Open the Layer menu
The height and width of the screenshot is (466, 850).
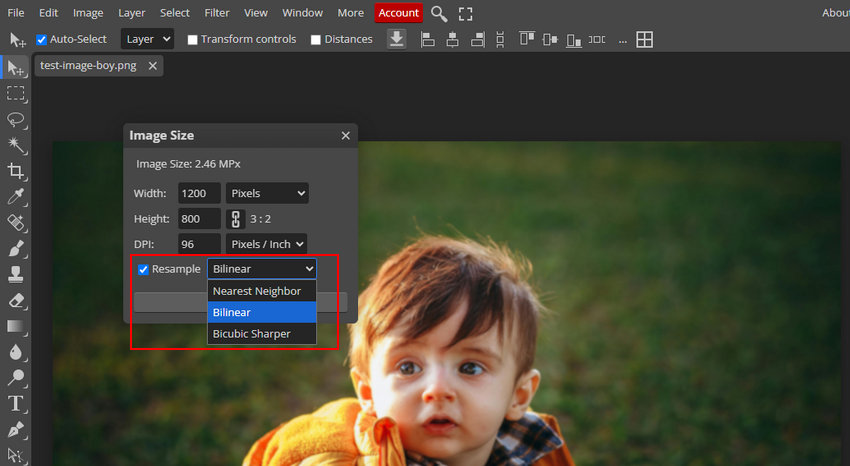pyautogui.click(x=132, y=12)
